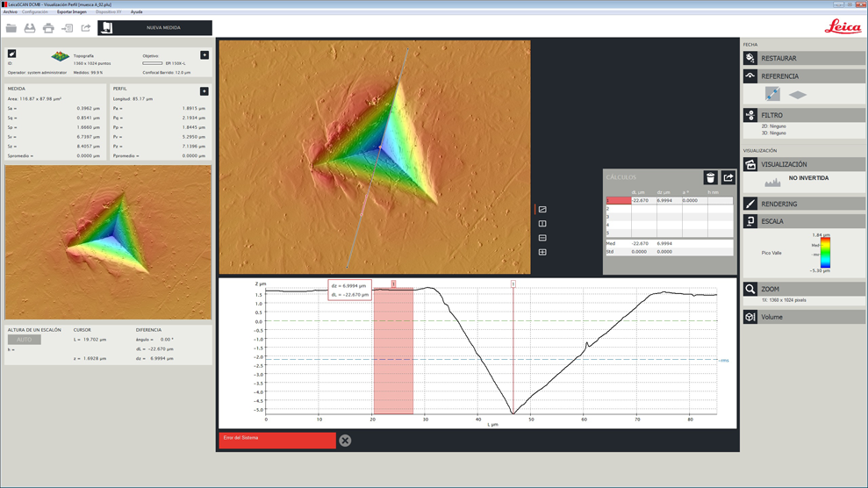Expand the PERFIL panel with plus button
Screen dimensions: 868x488
[204, 91]
